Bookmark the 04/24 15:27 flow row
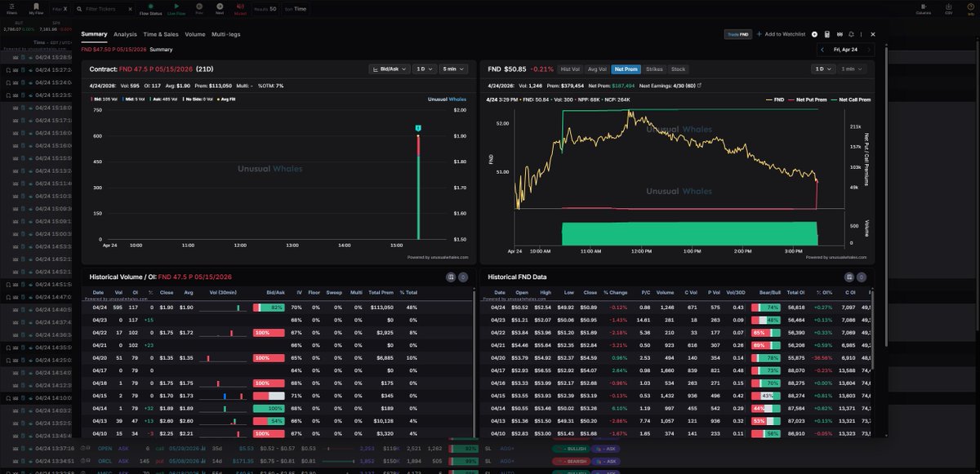This screenshot has width=980, height=474. click(x=7, y=70)
